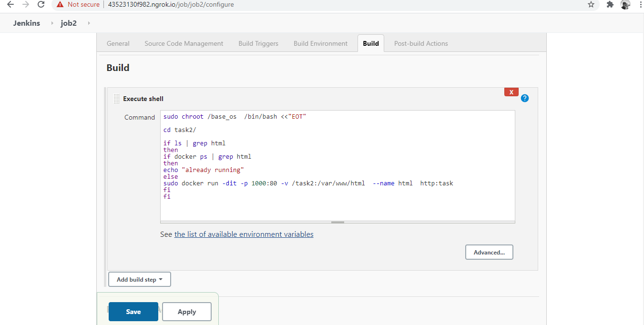
Task: Open help for the Execute shell step
Action: click(525, 98)
